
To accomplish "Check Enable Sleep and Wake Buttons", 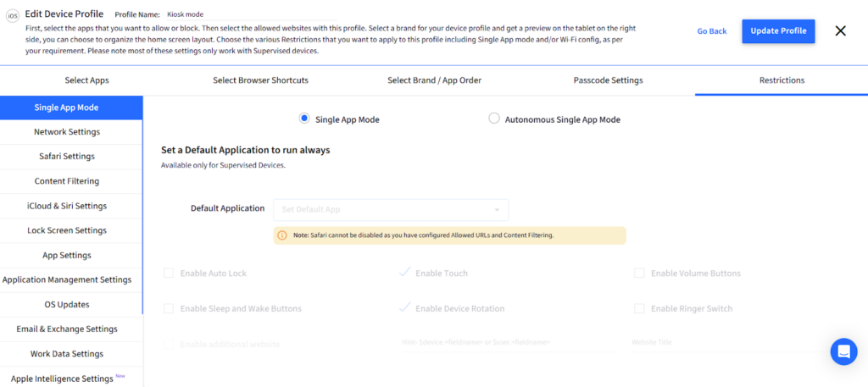I will 169,309.
